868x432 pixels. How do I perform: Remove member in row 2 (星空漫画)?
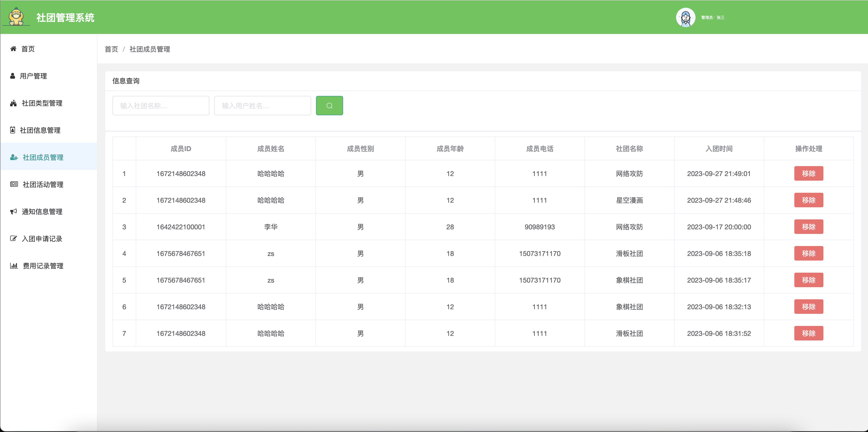click(808, 200)
